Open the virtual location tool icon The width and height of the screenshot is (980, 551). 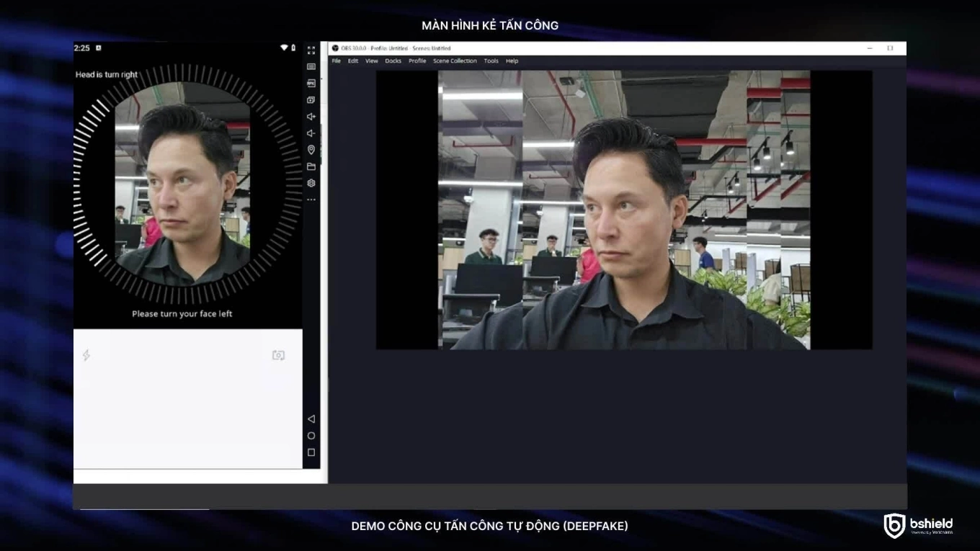point(311,150)
